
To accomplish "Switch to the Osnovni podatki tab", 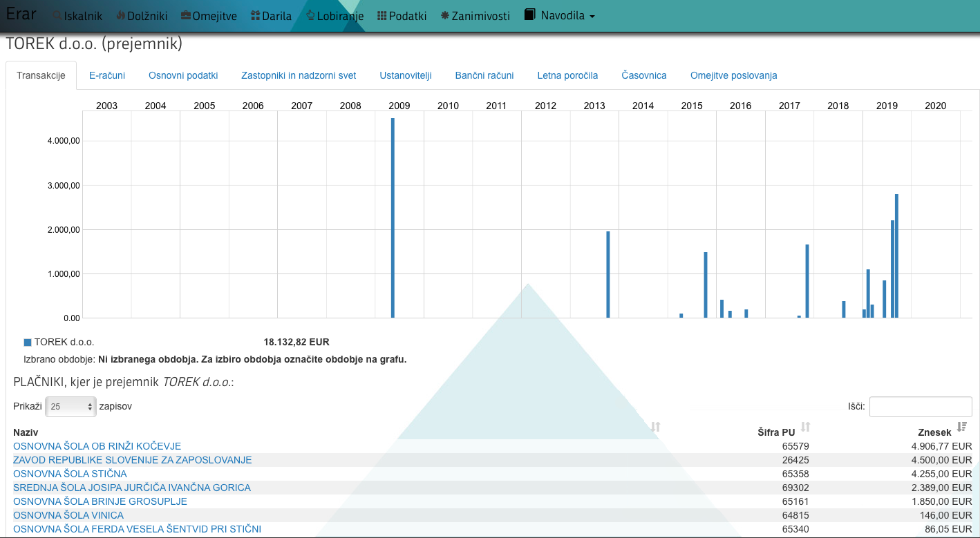I will [183, 76].
